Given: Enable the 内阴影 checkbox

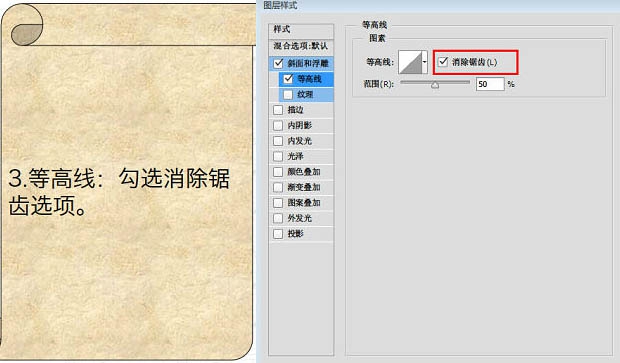Looking at the screenshot, I should pyautogui.click(x=278, y=125).
